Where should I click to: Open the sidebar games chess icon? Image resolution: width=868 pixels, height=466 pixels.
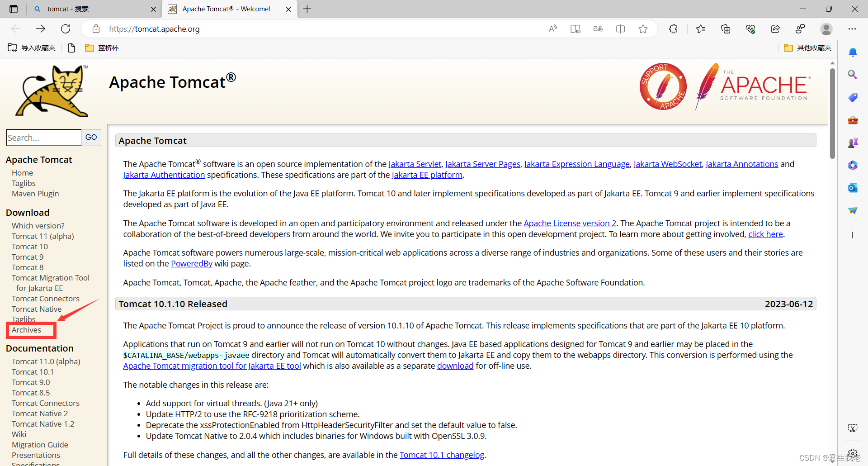(x=853, y=143)
